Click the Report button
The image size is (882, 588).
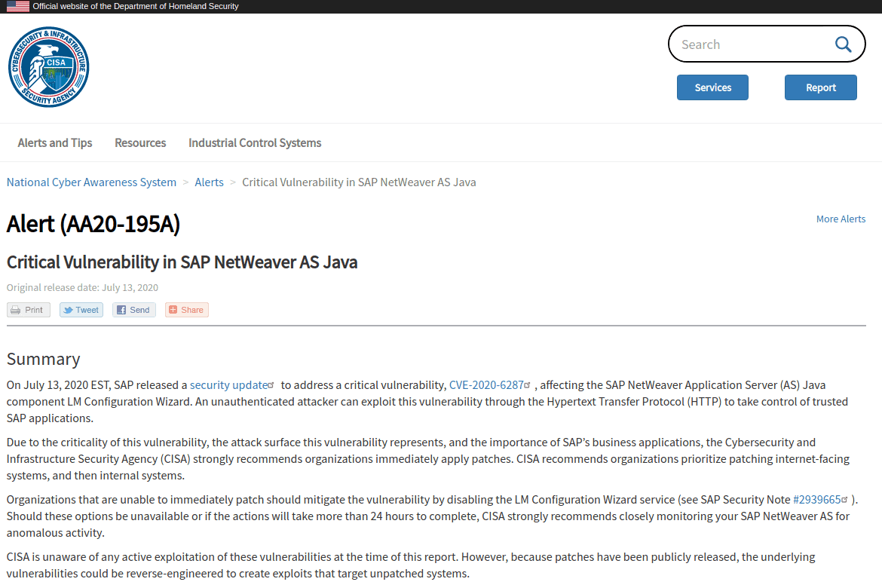(x=820, y=87)
